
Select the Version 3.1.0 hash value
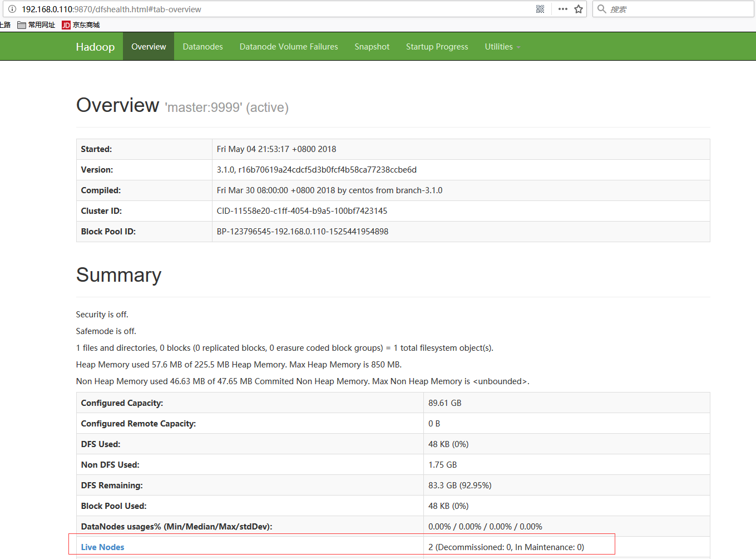tap(317, 170)
